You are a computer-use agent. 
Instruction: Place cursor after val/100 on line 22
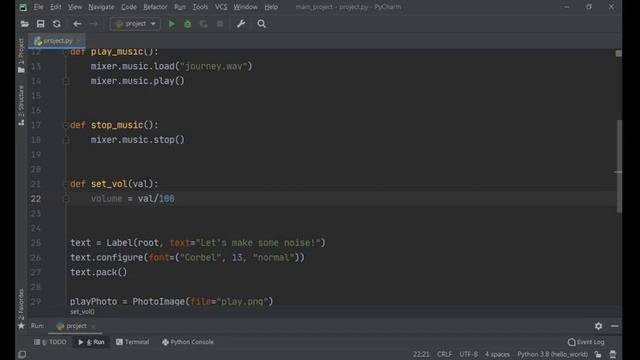tap(175, 199)
